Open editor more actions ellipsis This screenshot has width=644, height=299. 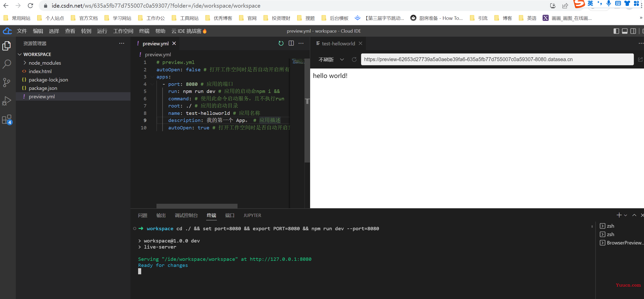point(301,43)
